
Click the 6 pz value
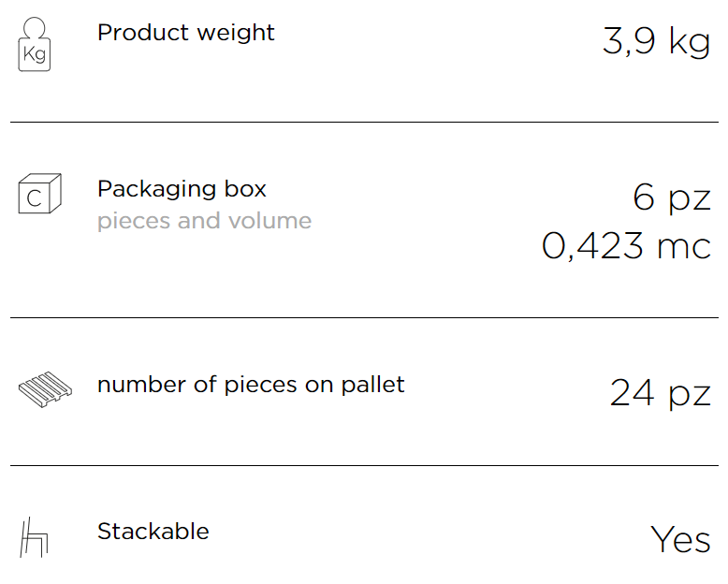point(672,198)
